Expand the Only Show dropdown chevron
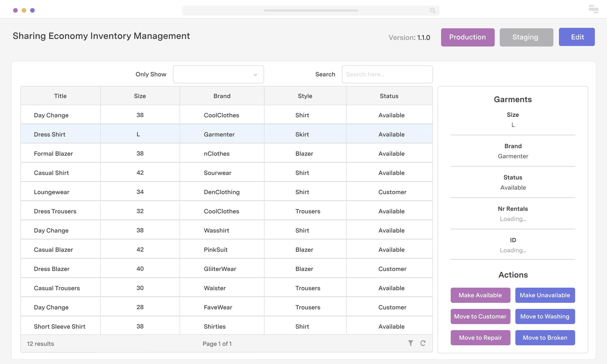The width and height of the screenshot is (607, 364). click(x=255, y=74)
